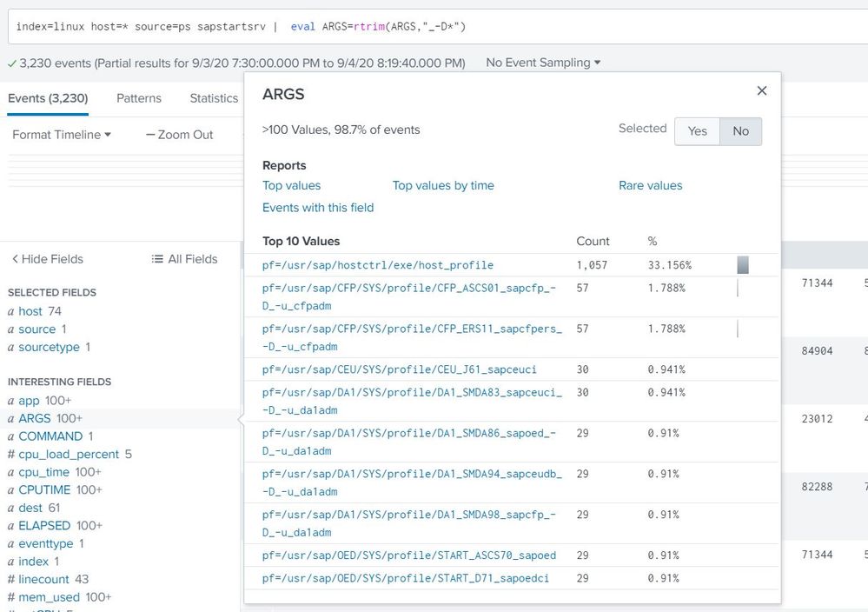
Task: Select the mem_used field
Action: [49, 597]
